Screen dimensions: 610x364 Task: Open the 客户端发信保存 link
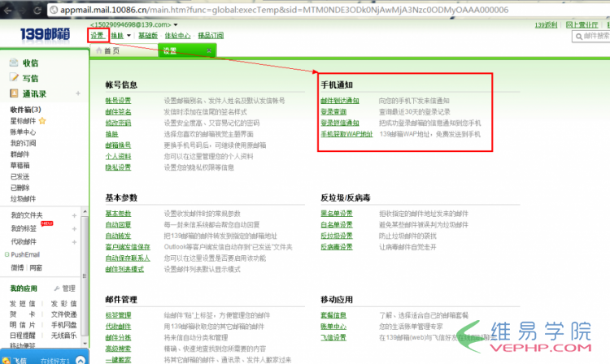128,247
